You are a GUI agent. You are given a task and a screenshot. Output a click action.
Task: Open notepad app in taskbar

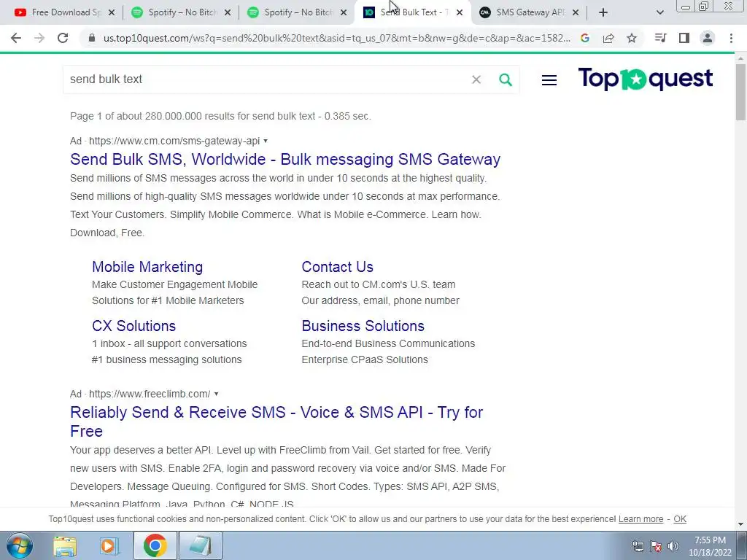(201, 545)
